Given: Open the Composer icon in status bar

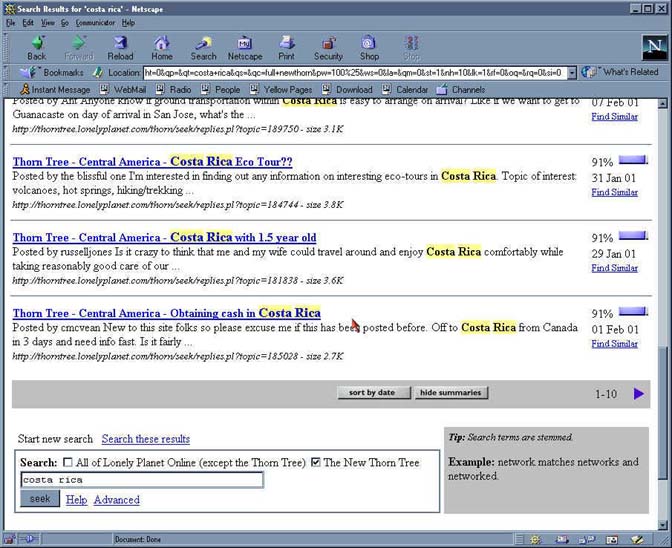Looking at the screenshot, I should click(x=636, y=539).
